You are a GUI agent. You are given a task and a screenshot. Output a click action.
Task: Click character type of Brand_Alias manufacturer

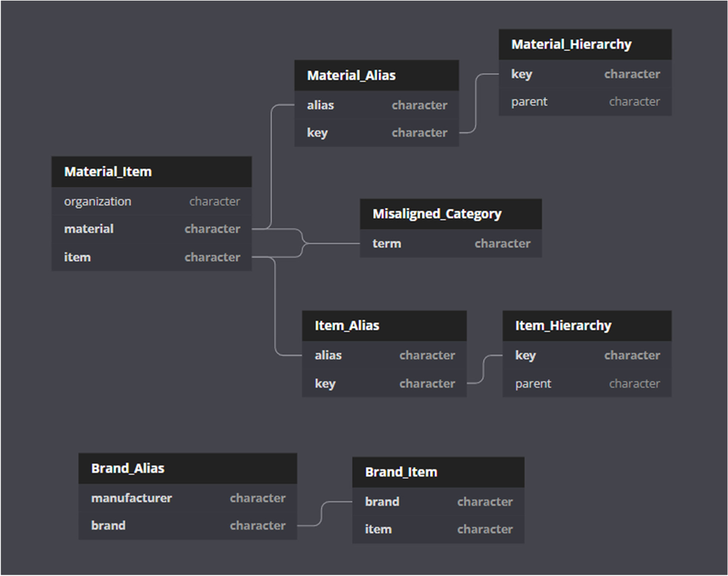coord(258,498)
